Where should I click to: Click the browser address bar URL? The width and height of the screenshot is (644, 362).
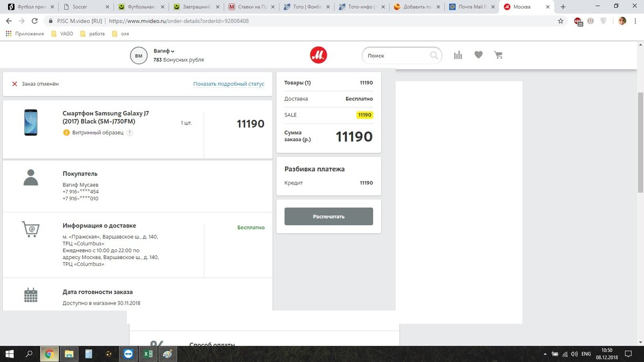point(179,21)
